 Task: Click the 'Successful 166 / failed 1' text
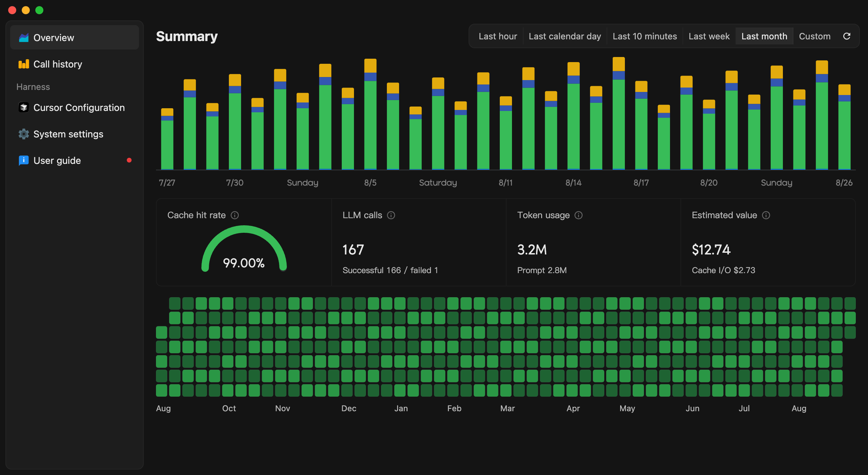point(390,270)
